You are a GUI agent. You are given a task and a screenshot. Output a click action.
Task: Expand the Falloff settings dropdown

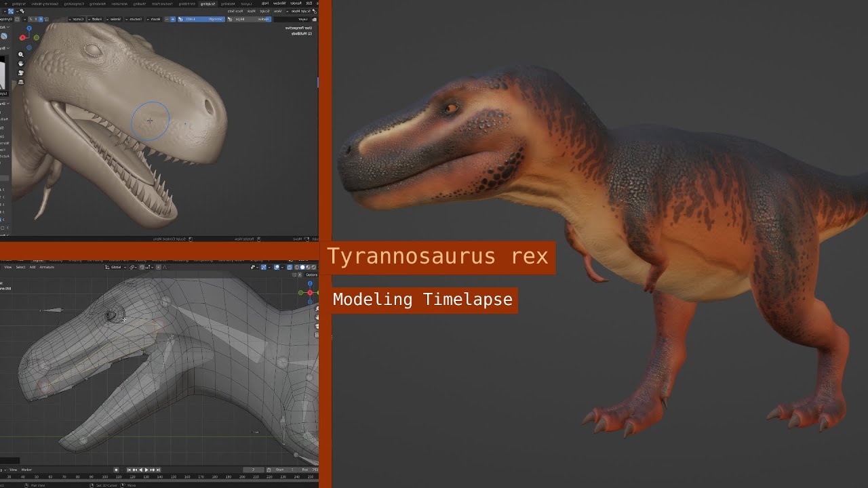[x=96, y=19]
